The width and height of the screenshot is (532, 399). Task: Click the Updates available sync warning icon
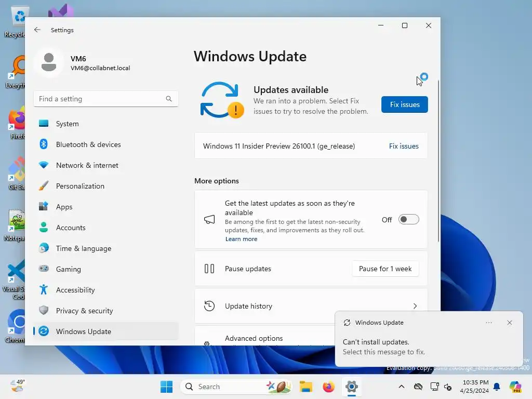click(222, 100)
